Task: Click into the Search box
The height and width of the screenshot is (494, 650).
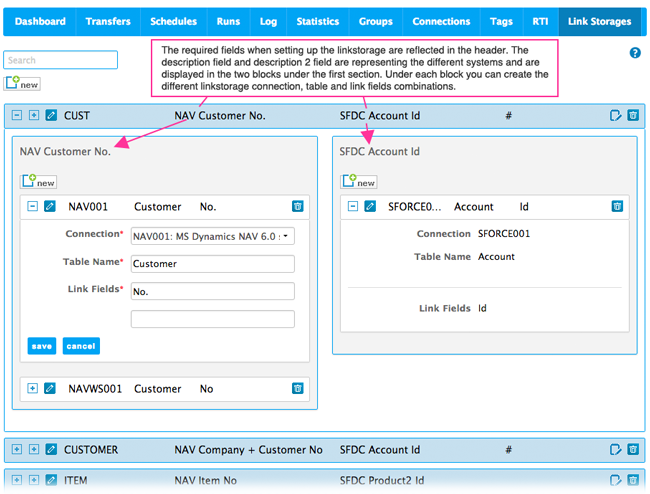Action: tap(61, 60)
